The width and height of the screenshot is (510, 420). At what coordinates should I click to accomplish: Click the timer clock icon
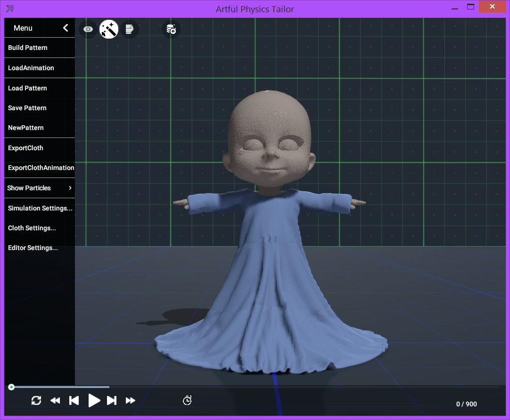(x=187, y=401)
